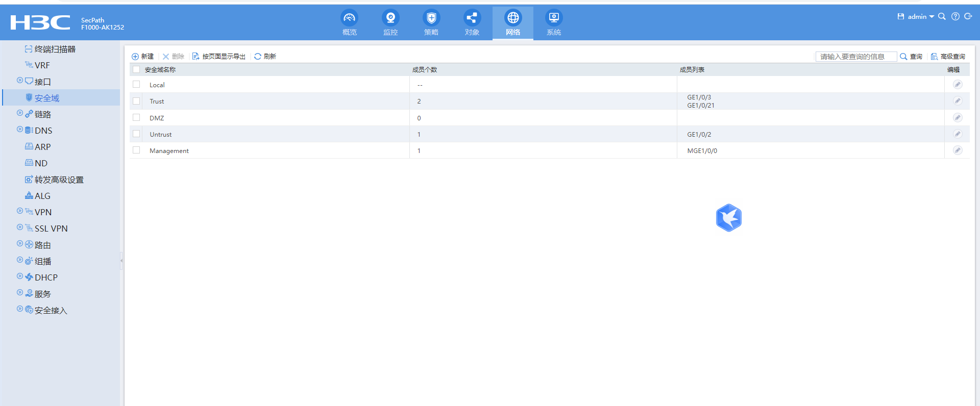The height and width of the screenshot is (406, 980).
Task: Open the magnifier search icon in header
Action: [942, 16]
